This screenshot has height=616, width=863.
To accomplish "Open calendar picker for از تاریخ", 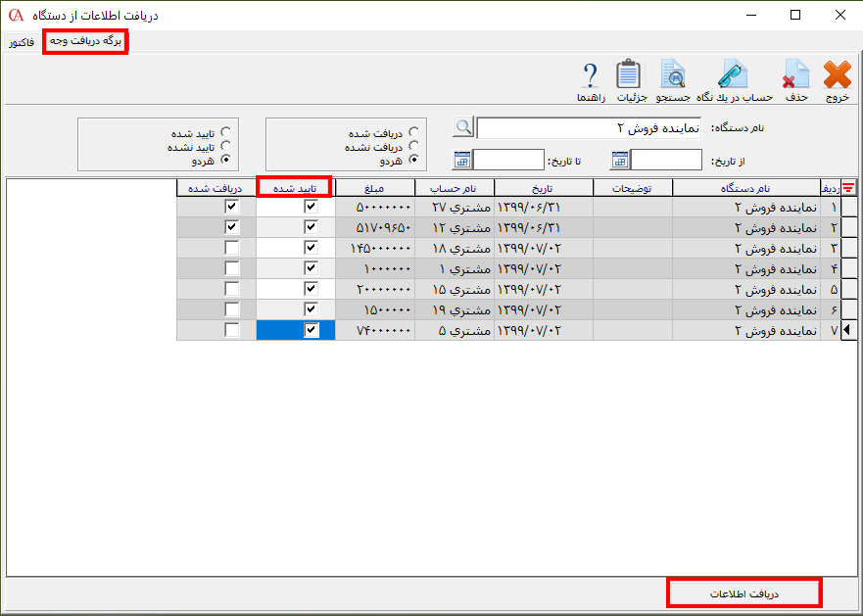I will 619,160.
